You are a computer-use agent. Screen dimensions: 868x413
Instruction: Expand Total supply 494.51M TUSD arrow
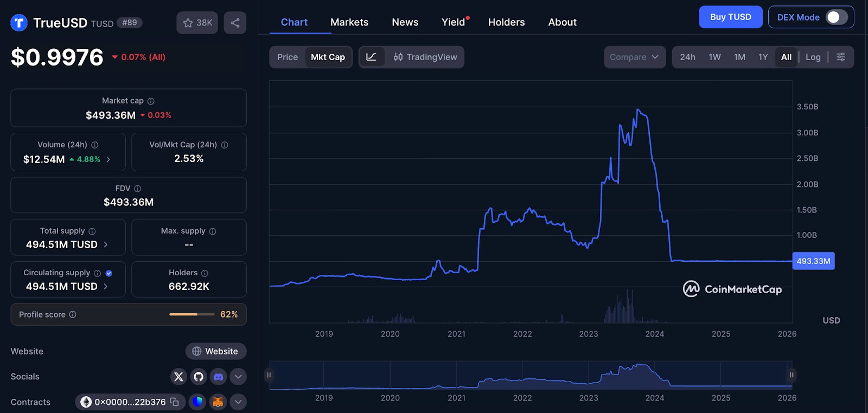tap(106, 244)
